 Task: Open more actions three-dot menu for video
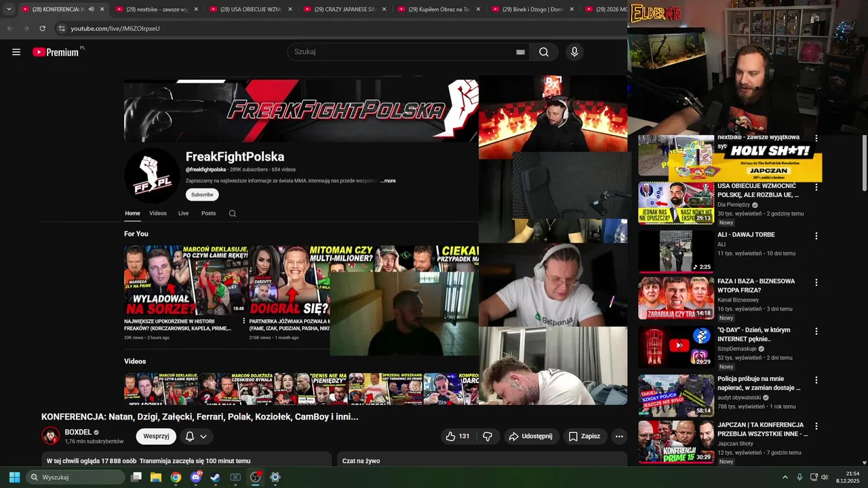point(619,436)
